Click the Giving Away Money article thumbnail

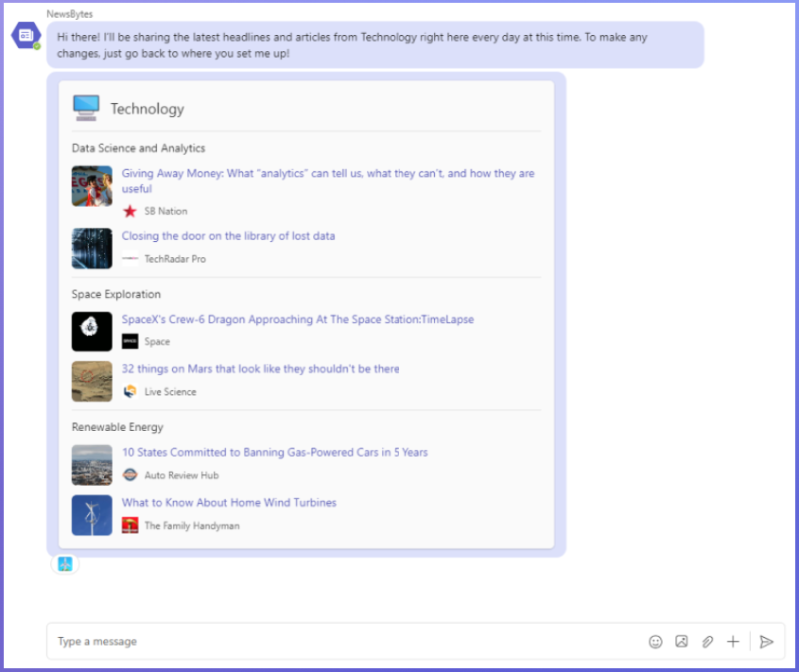click(92, 186)
